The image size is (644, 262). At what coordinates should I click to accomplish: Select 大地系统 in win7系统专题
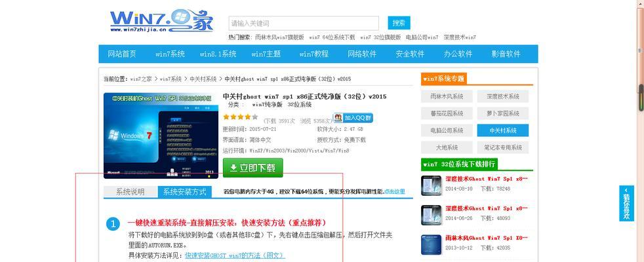click(x=447, y=147)
